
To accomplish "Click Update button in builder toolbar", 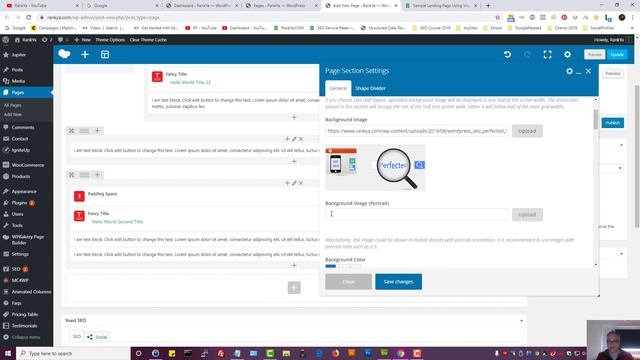I will tap(617, 54).
